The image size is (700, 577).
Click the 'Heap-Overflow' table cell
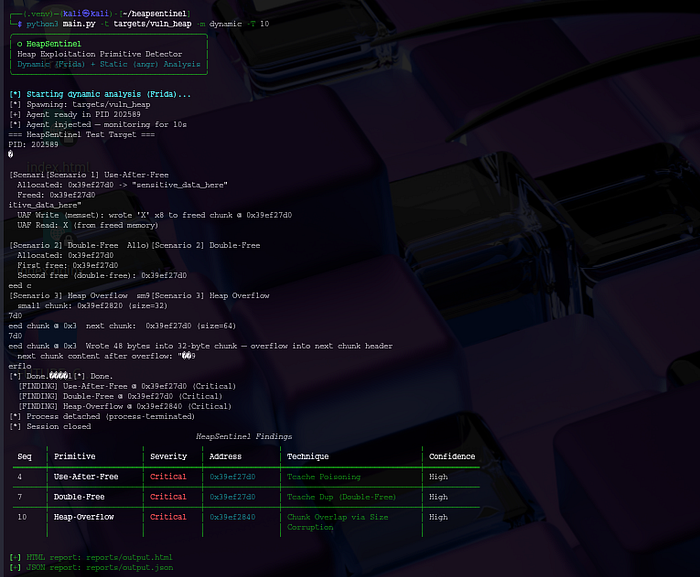pos(84,517)
